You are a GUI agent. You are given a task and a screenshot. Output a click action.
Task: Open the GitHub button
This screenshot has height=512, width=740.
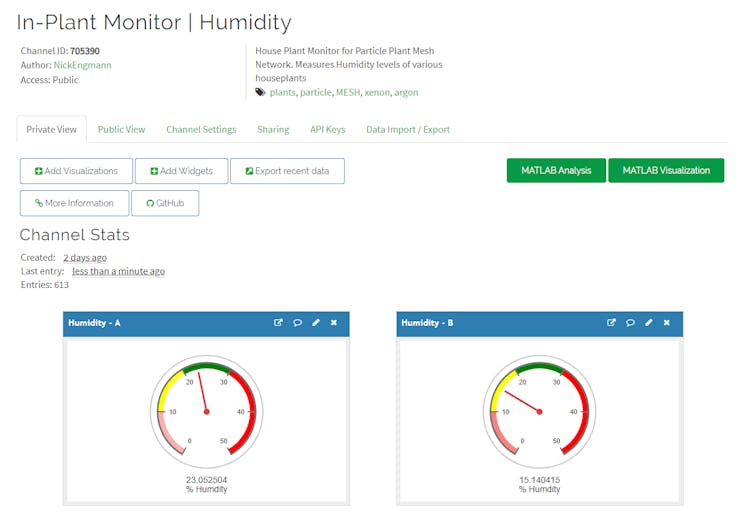pyautogui.click(x=165, y=203)
